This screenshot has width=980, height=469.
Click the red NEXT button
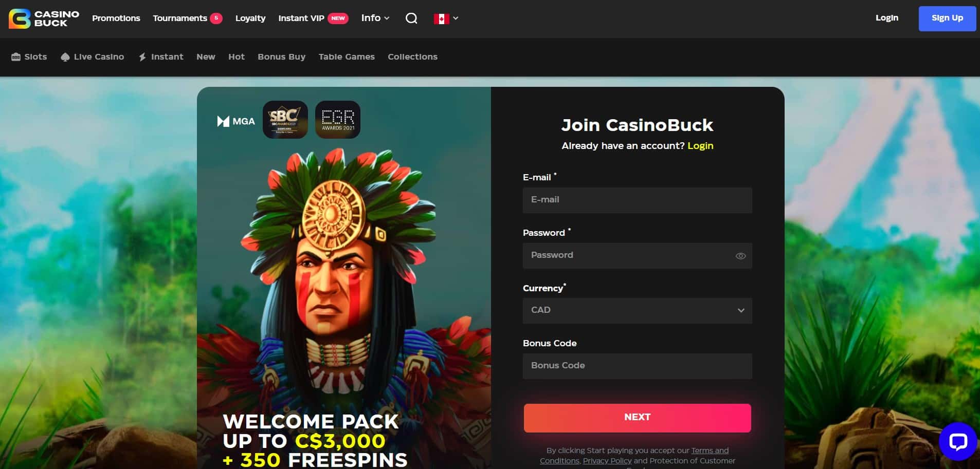pos(638,418)
